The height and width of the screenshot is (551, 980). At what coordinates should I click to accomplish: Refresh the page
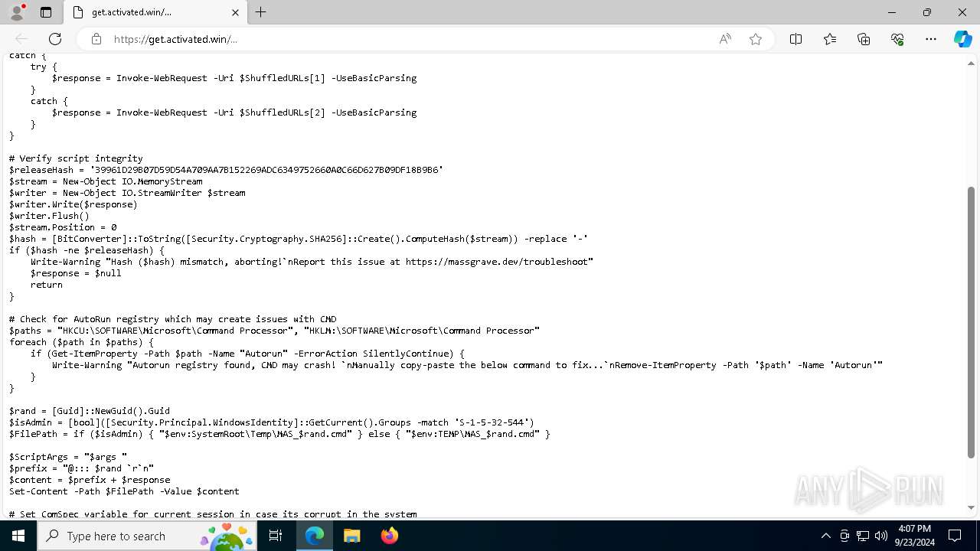pos(55,39)
